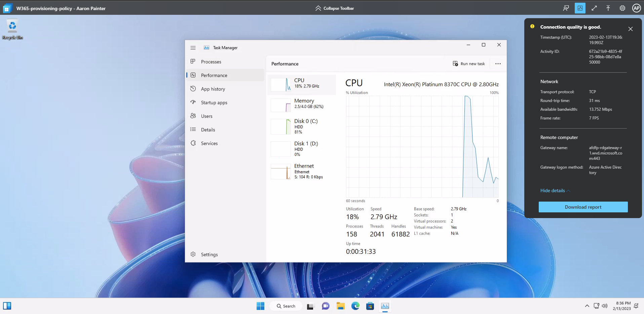Click the Services puzzle icon
The image size is (644, 314).
coord(193,143)
